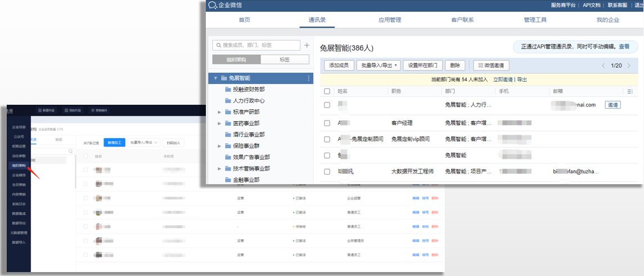Click the 设置所在部门 button
The height and width of the screenshot is (276, 644).
pos(423,65)
